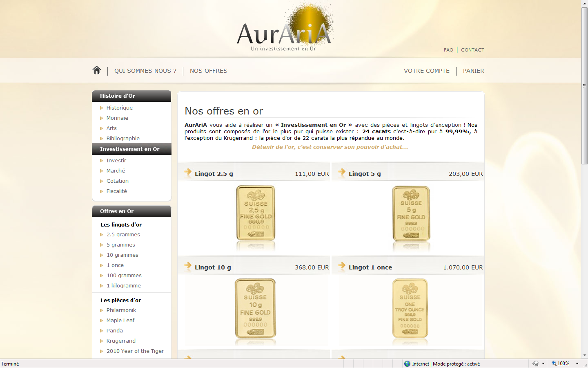This screenshot has width=588, height=368.
Task: Open the PANIER cart menu item
Action: click(x=474, y=71)
